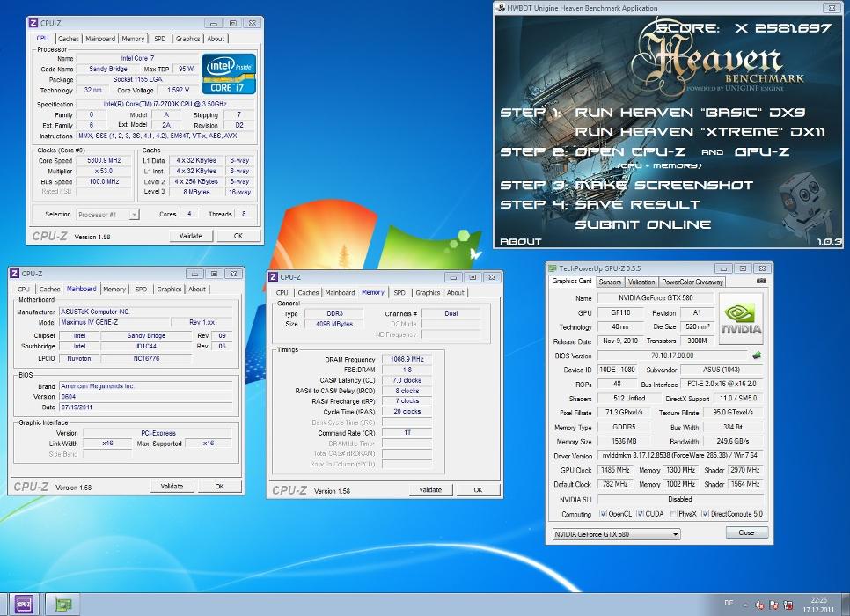Click the GPU-Z title bar app icon
This screenshot has height=616, width=850.
tap(553, 268)
